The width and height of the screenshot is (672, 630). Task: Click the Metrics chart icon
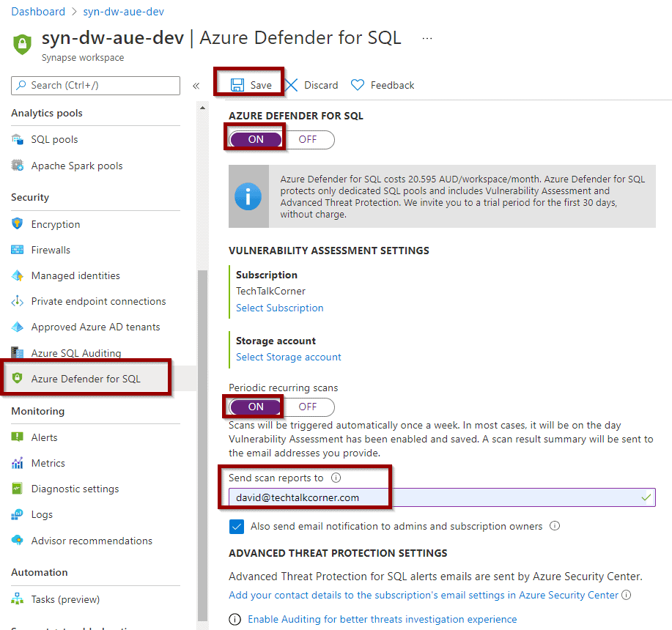point(17,463)
